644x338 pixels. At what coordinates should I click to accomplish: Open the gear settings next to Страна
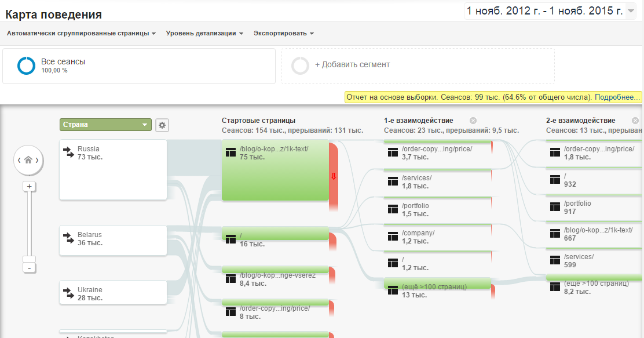click(x=162, y=125)
